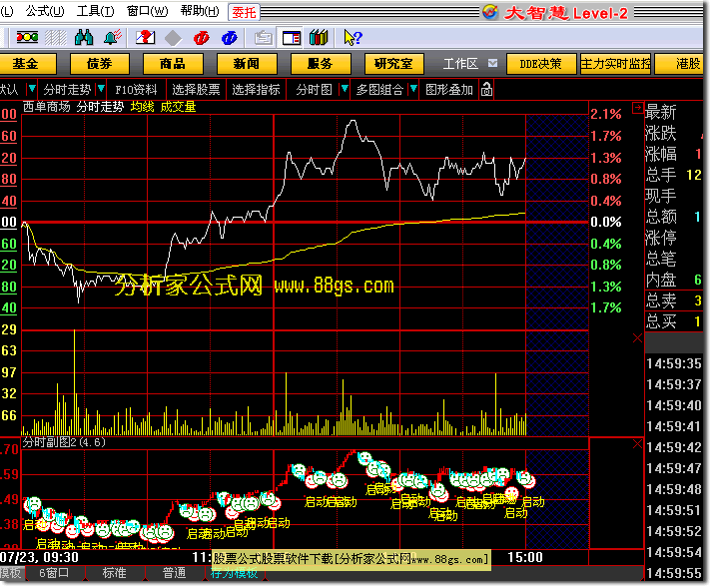Click 选择指标 toolbar item
The height and width of the screenshot is (588, 713).
[256, 90]
